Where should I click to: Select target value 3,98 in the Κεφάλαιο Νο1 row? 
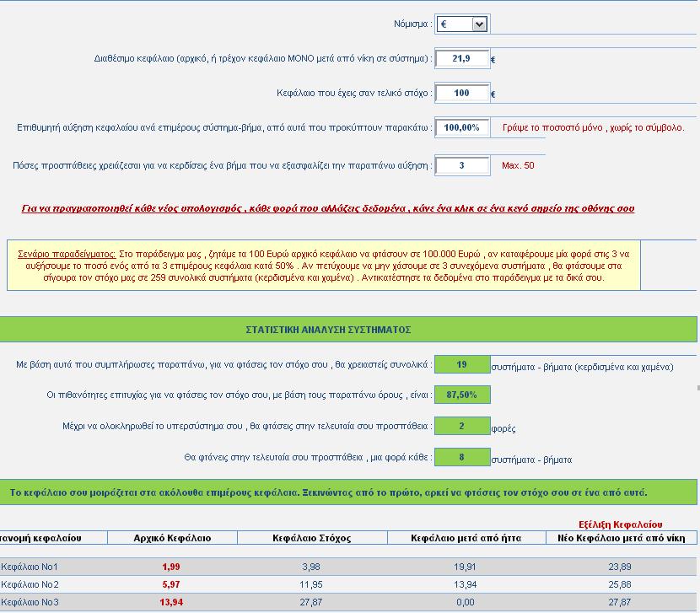311,567
